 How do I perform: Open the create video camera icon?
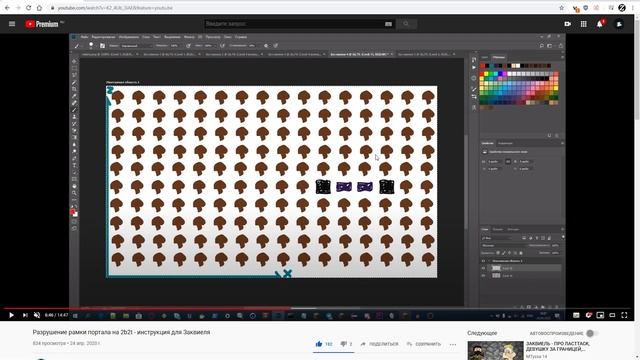coord(567,24)
